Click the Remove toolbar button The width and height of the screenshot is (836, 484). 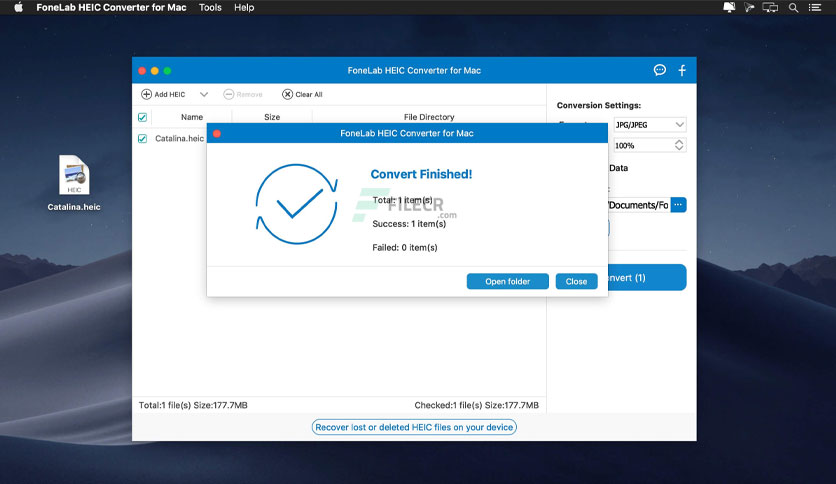coord(243,94)
